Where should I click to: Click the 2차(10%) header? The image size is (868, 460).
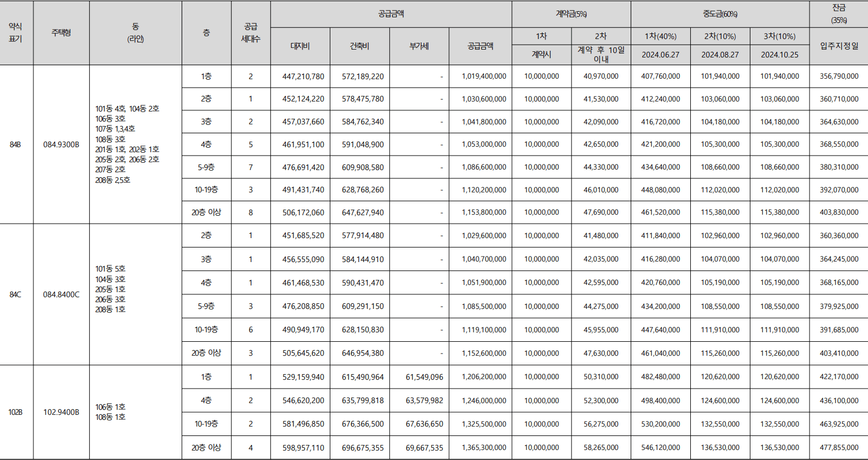pos(720,36)
